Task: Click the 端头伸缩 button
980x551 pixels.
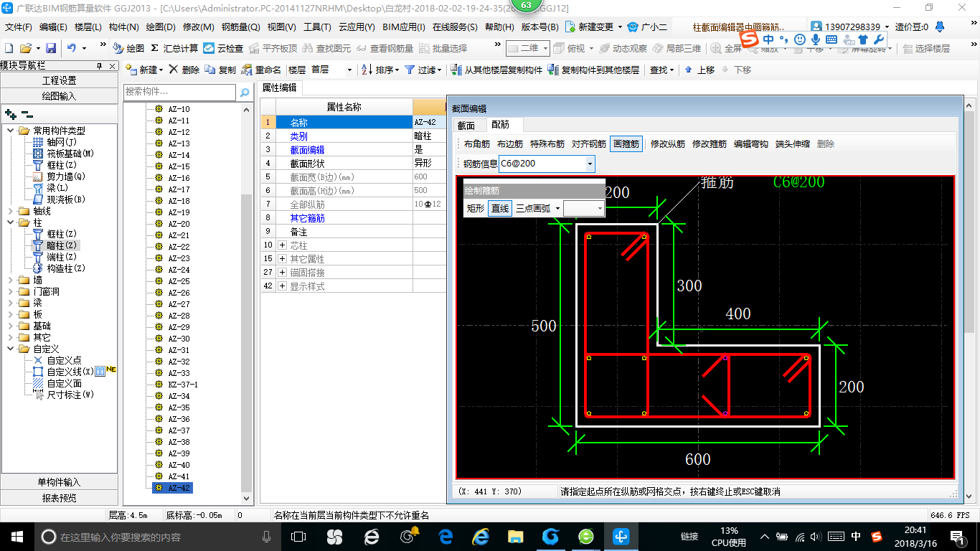Action: pyautogui.click(x=792, y=143)
